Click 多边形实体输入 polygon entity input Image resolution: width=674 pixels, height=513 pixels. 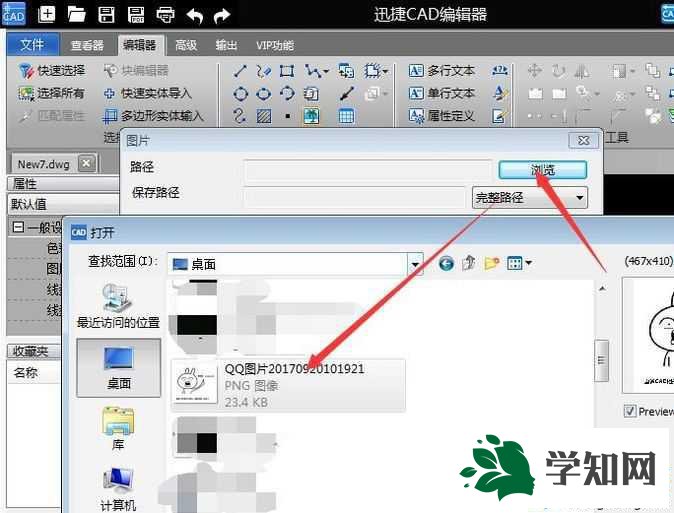coord(153,116)
